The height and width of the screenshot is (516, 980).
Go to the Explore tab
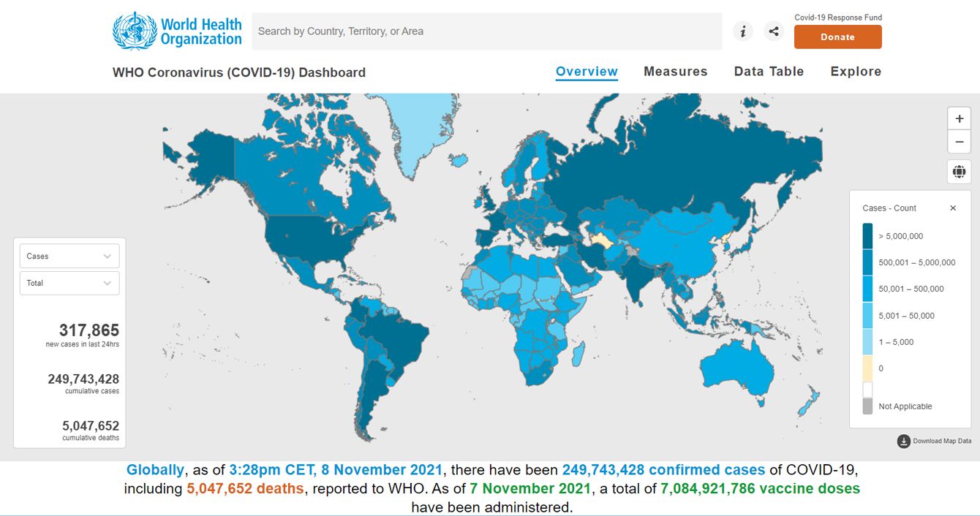coord(856,72)
